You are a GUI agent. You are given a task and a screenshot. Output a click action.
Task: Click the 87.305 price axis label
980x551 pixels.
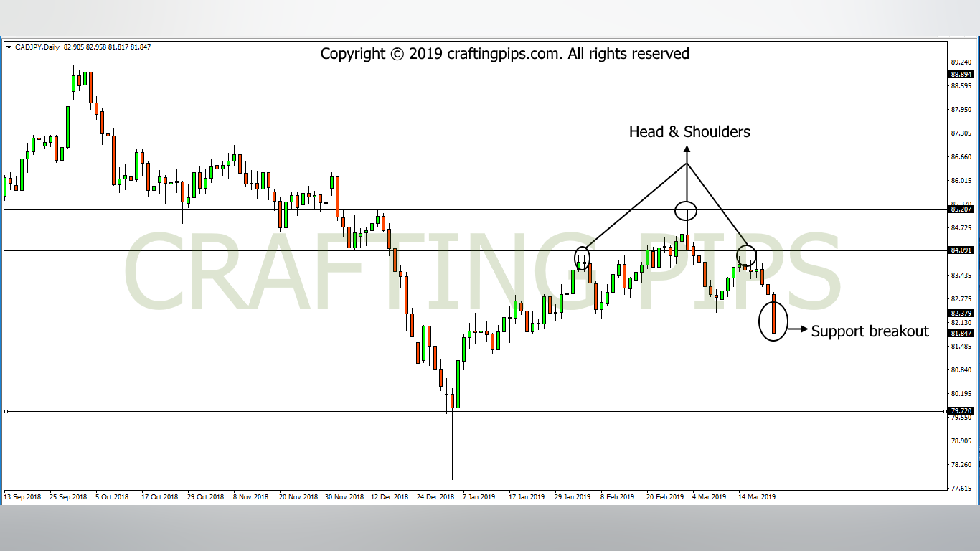961,133
